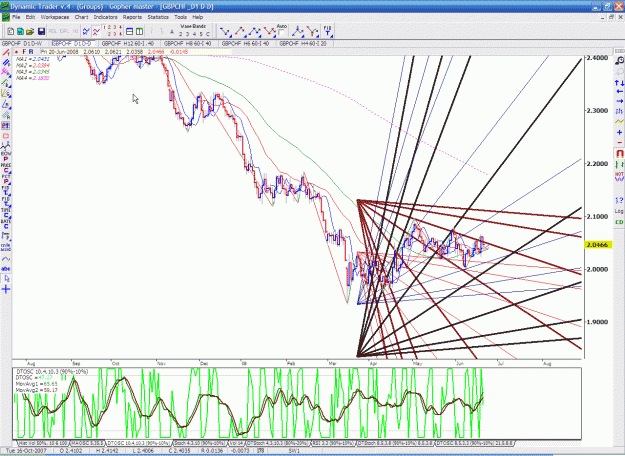Click the MA1 value label
This screenshot has width=625, height=456.
tap(32, 59)
